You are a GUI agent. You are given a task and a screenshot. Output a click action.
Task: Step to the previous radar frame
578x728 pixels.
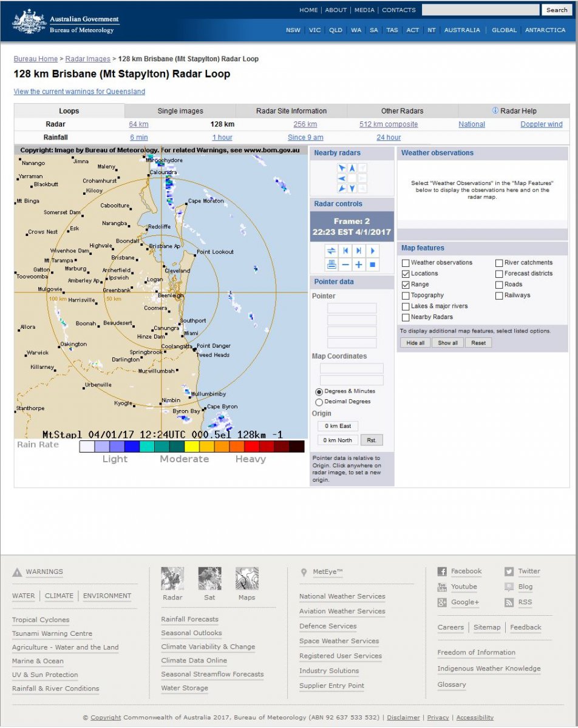point(345,251)
